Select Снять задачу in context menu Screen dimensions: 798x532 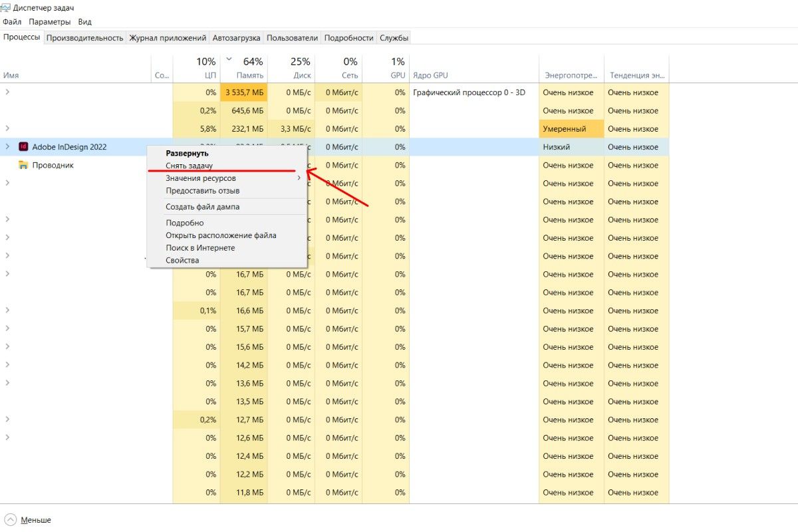189,166
